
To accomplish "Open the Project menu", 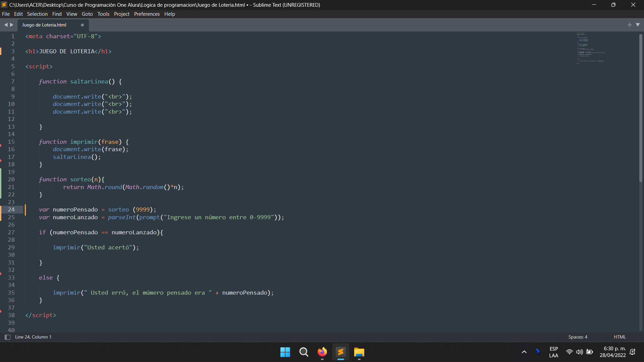I will click(121, 14).
